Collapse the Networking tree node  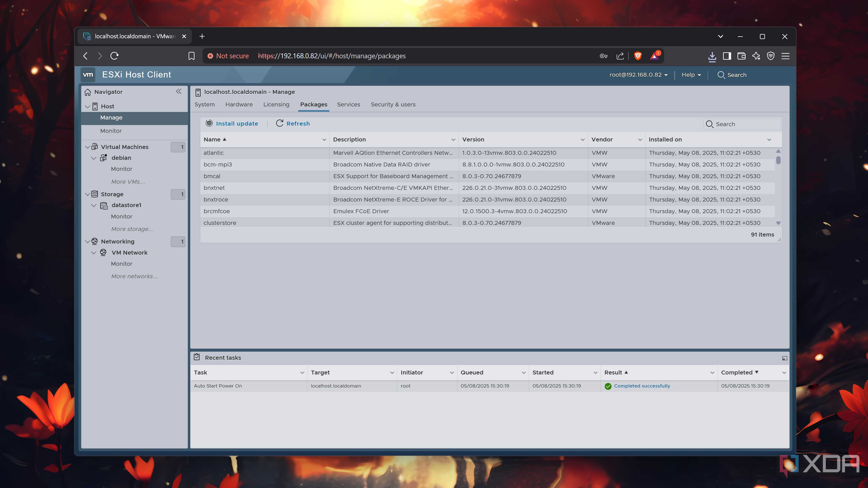coord(88,242)
